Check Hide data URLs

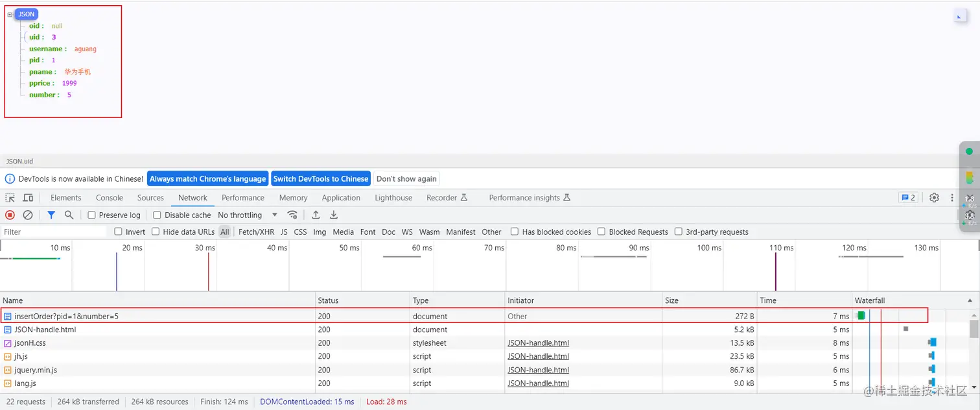156,232
